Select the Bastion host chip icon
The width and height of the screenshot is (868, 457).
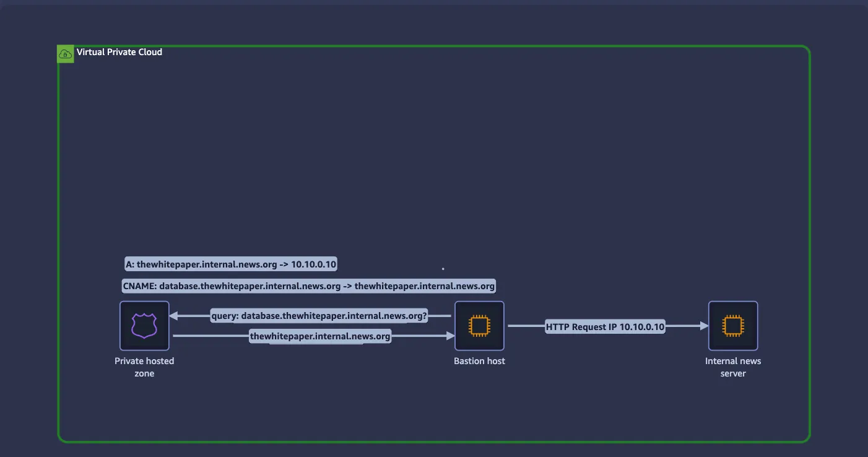(479, 326)
